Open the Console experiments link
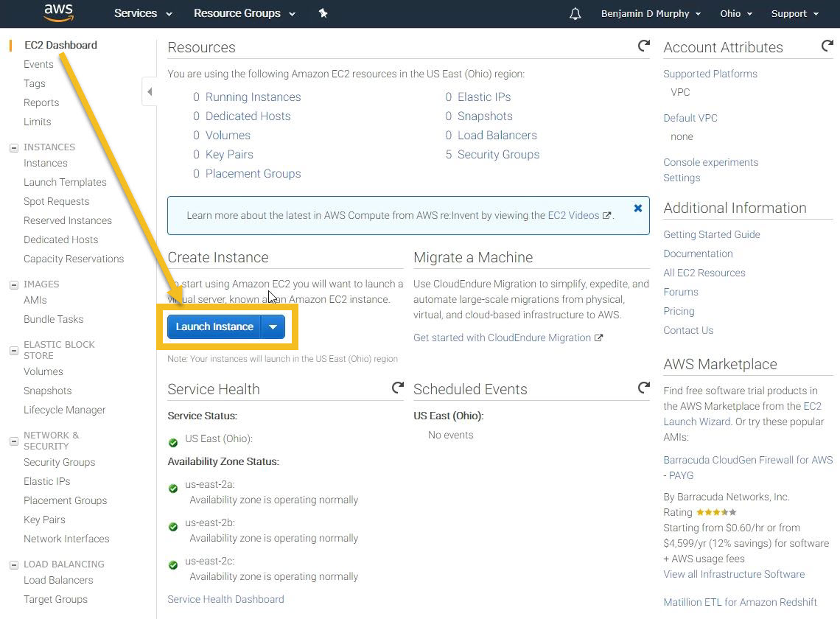Screen dimensions: 840x619 pyautogui.click(x=710, y=162)
